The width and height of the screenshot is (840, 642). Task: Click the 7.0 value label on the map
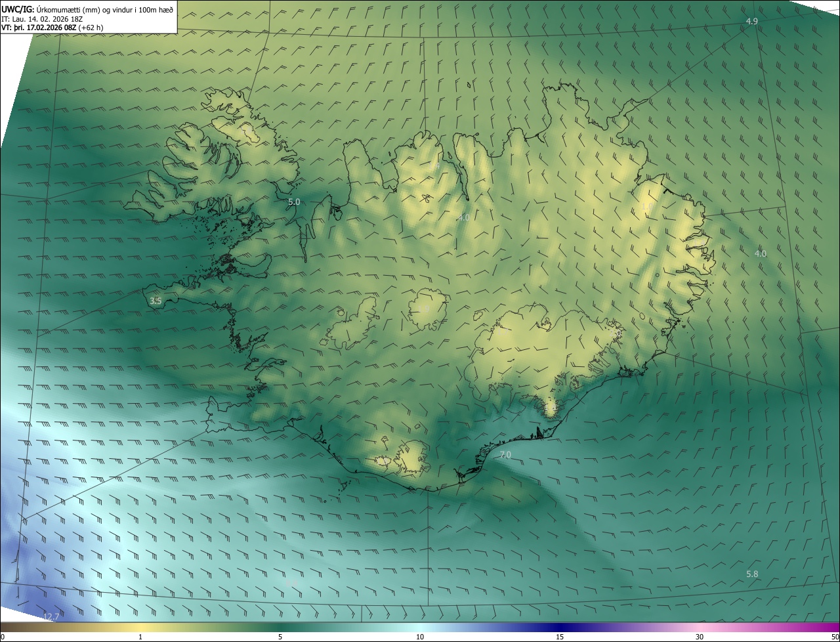coord(505,454)
